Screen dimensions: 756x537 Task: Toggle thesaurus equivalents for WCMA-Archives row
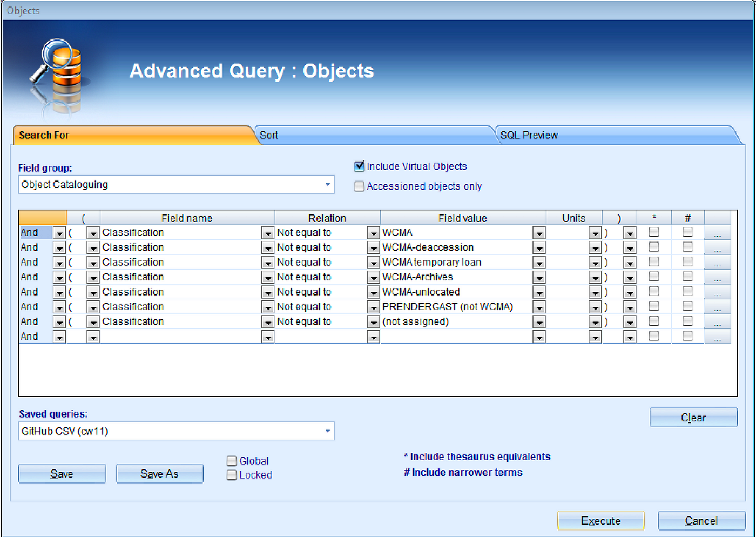[x=654, y=276]
